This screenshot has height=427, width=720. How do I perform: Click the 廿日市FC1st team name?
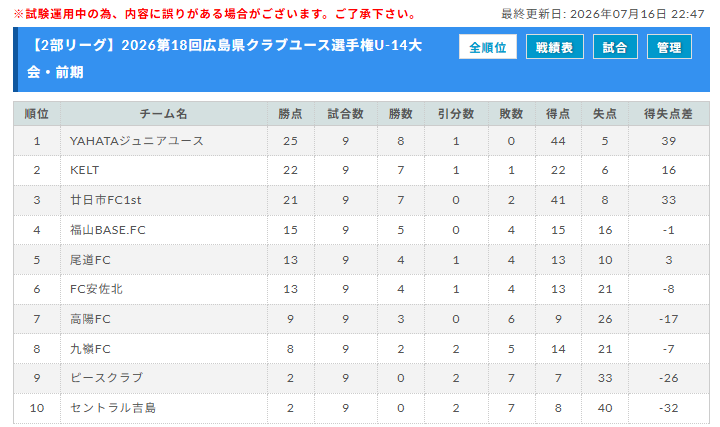coord(106,200)
